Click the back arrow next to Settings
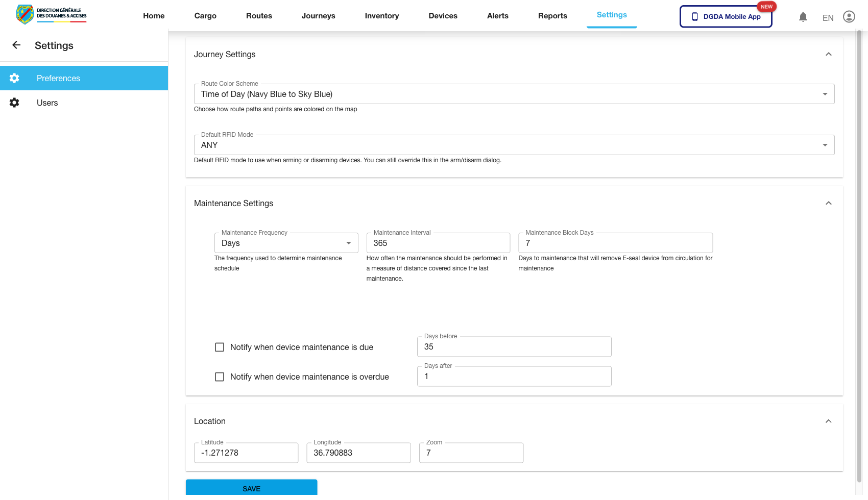 (x=16, y=45)
